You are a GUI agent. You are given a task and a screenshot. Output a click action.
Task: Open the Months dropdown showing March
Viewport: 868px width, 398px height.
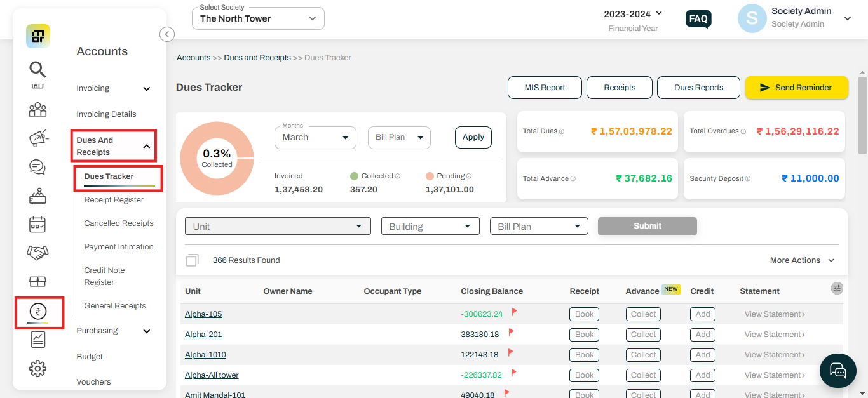315,137
